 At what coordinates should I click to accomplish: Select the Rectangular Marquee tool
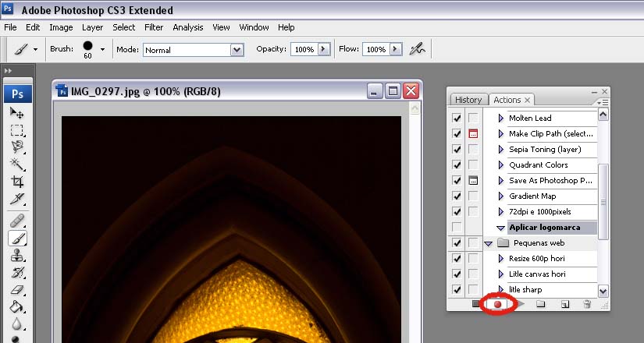click(17, 130)
